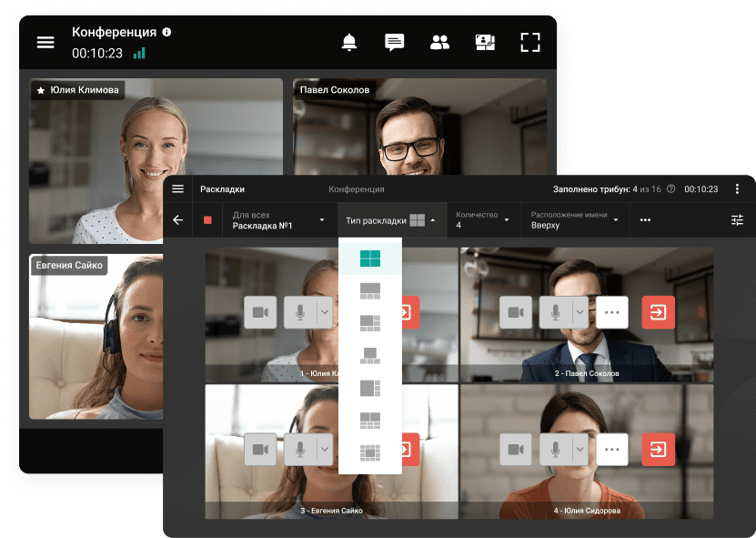Toggle camera for Юлия Сидорова

coord(517,450)
